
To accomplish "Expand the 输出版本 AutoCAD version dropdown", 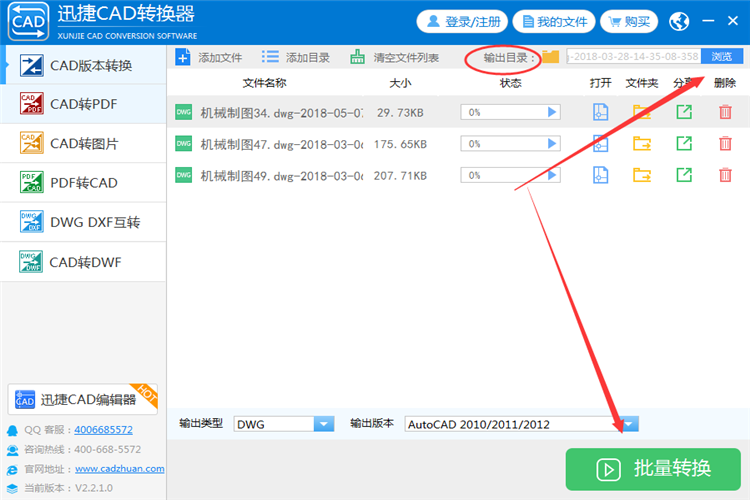I will (629, 424).
